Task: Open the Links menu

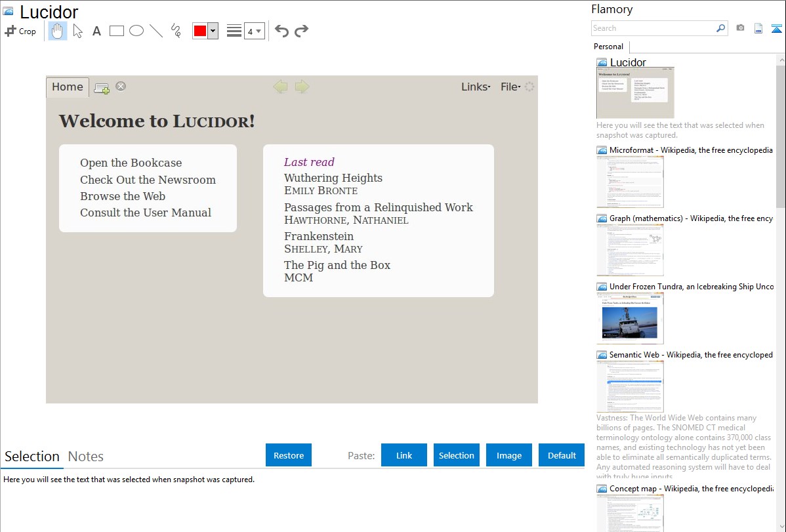Action: click(x=476, y=87)
